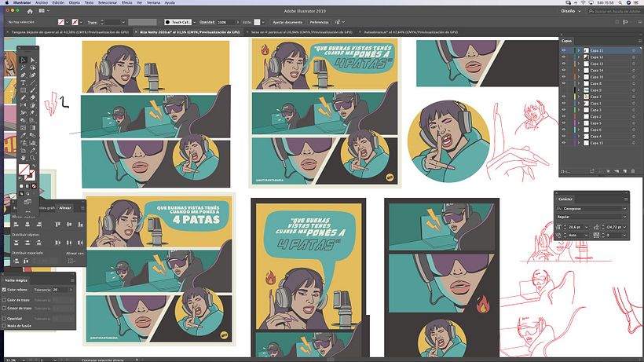Click the Tolerancia input field
The height and width of the screenshot is (362, 644).
pos(60,290)
